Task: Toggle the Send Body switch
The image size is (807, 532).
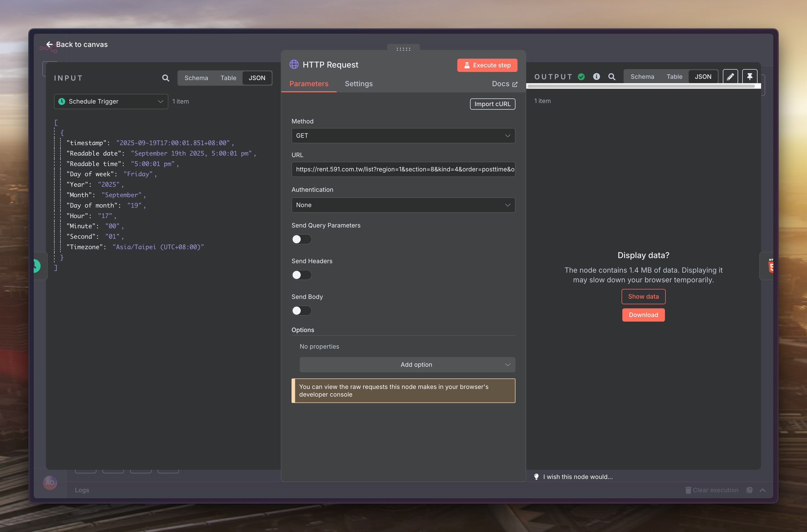Action: coord(301,310)
